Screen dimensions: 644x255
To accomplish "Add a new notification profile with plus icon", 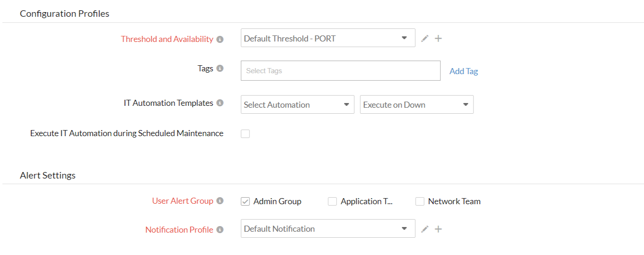I will pyautogui.click(x=438, y=229).
